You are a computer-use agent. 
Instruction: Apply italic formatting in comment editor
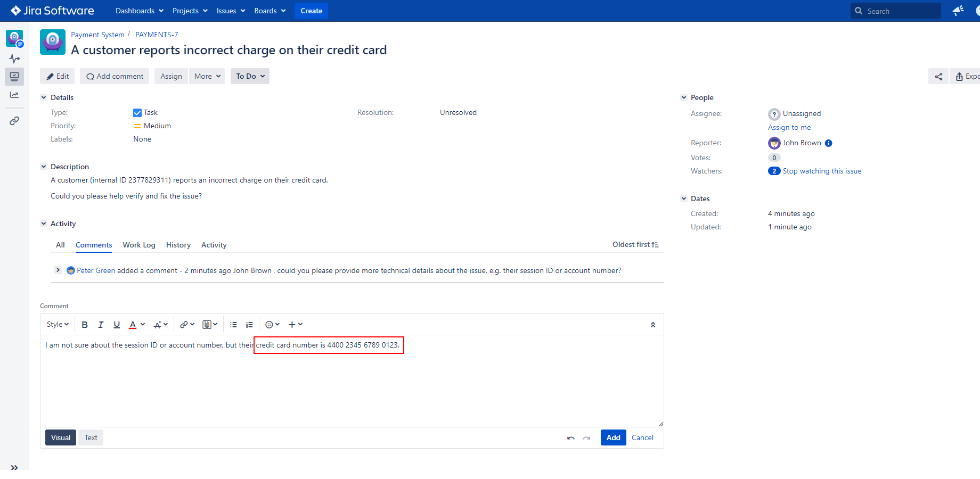click(101, 325)
